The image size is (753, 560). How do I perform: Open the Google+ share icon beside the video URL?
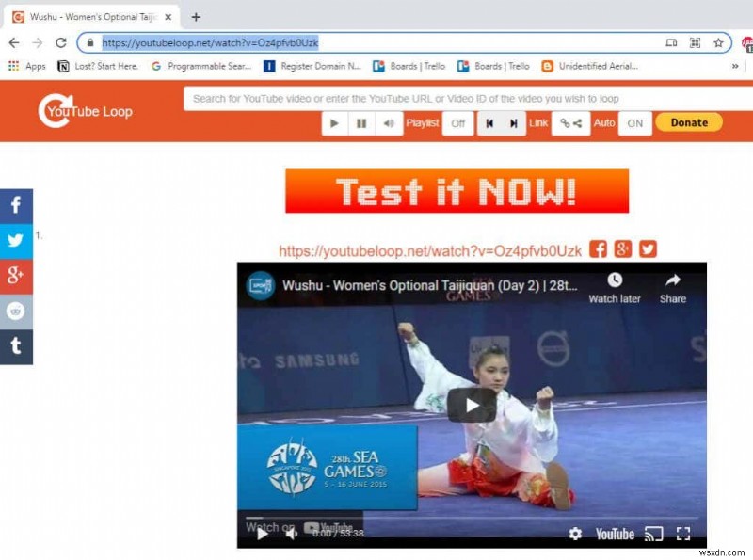click(x=622, y=248)
